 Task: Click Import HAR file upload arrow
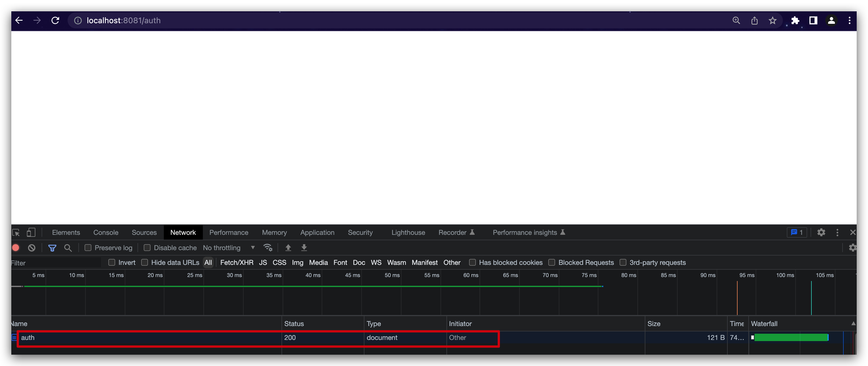(x=288, y=248)
